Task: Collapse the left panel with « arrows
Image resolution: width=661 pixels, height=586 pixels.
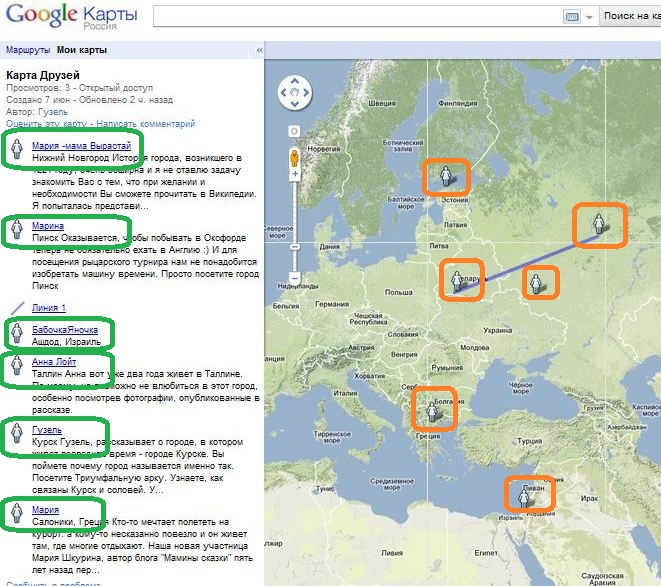Action: [259, 50]
